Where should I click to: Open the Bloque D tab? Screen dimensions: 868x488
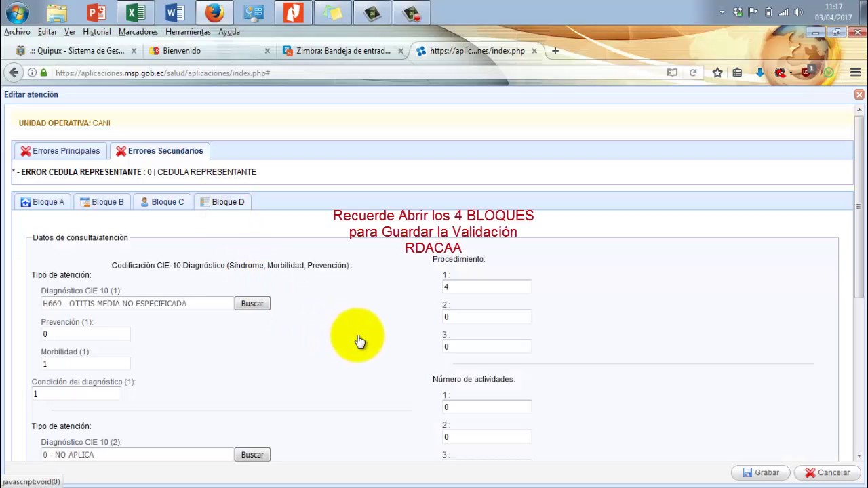[222, 202]
